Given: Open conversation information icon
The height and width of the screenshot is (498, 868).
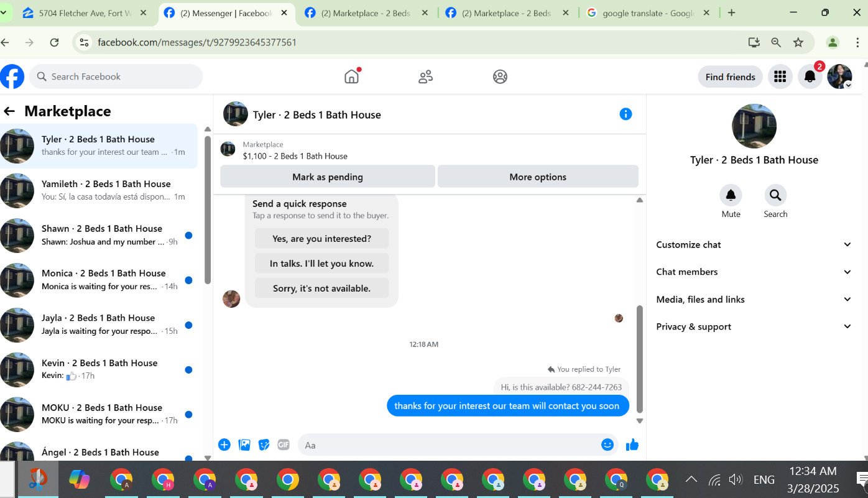Looking at the screenshot, I should coord(626,114).
